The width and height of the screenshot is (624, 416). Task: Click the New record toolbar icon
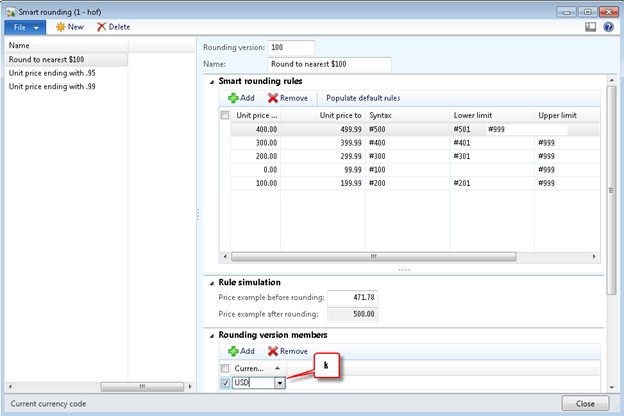[x=68, y=27]
